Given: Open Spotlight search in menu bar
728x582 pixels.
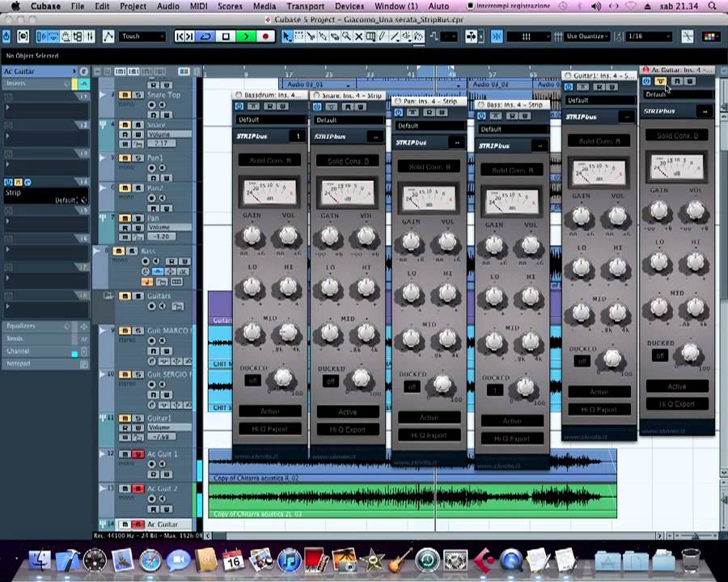Looking at the screenshot, I should coord(712,6).
